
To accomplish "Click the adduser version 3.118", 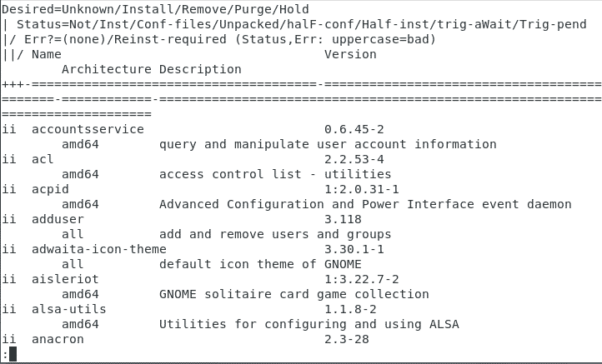I will (x=343, y=219).
